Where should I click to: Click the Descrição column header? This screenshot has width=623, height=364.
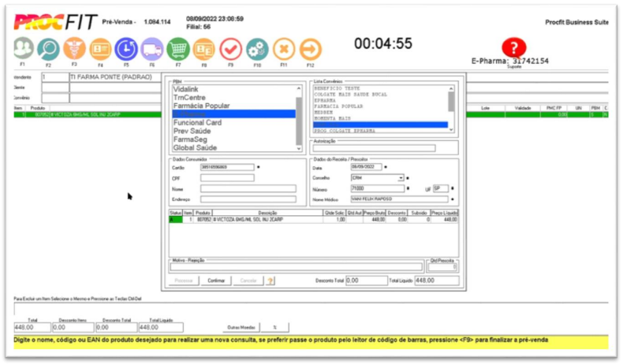267,214
